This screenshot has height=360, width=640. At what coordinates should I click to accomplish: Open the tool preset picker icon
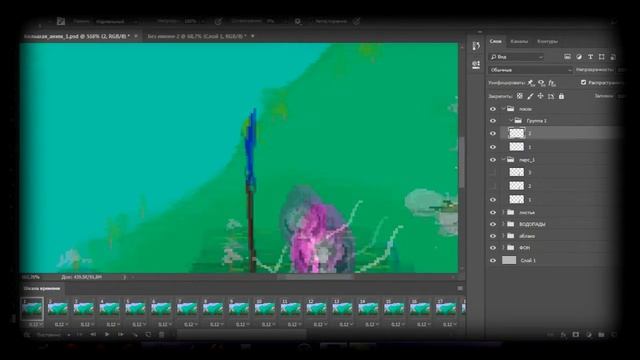click(61, 21)
